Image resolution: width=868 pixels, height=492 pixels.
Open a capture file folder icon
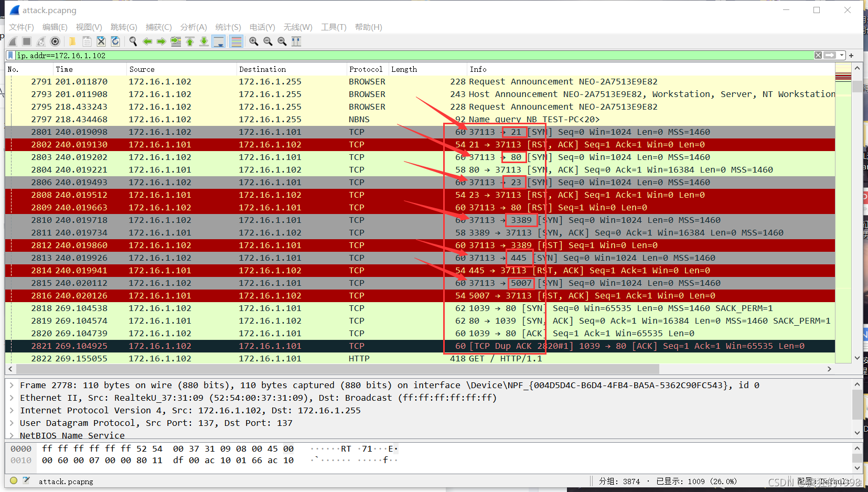(72, 41)
